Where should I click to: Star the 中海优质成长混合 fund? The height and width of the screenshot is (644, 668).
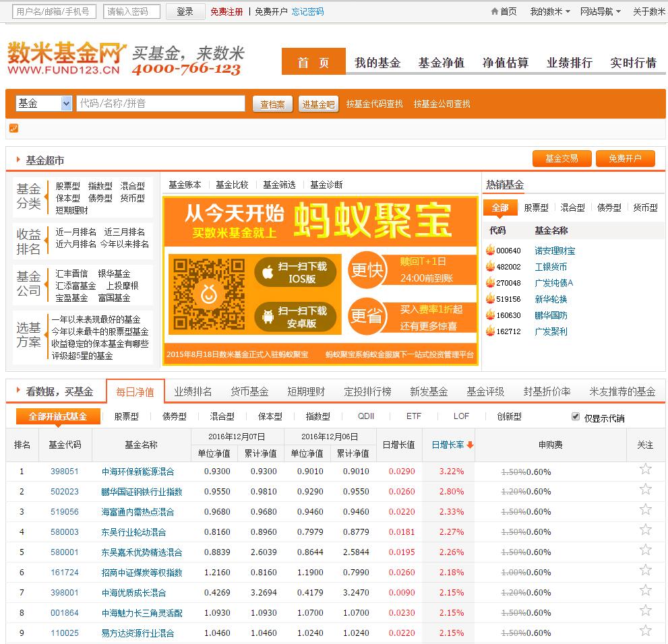coord(646,590)
